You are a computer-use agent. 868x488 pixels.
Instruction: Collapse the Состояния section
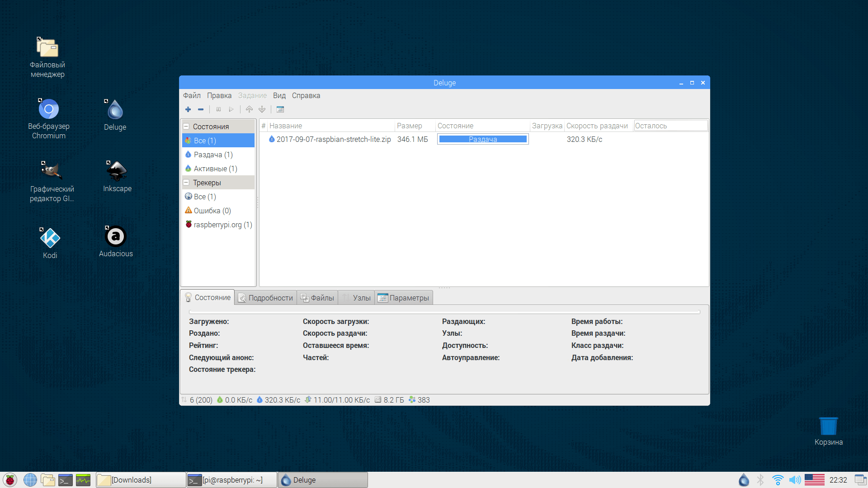(x=186, y=127)
